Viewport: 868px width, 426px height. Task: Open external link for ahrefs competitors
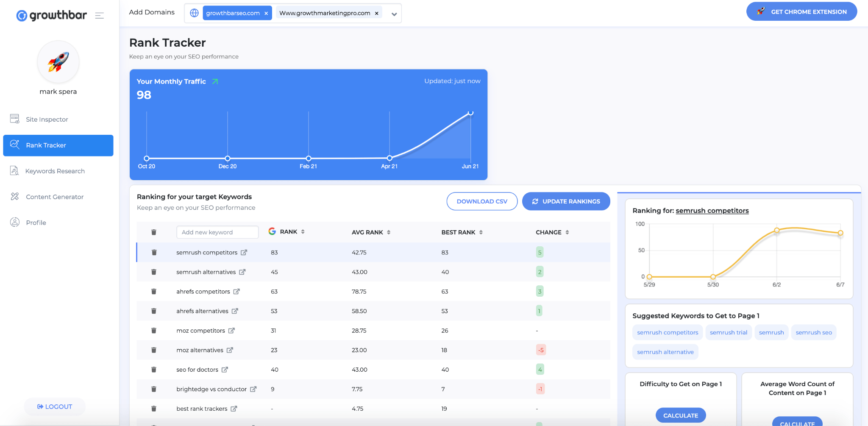tap(236, 292)
